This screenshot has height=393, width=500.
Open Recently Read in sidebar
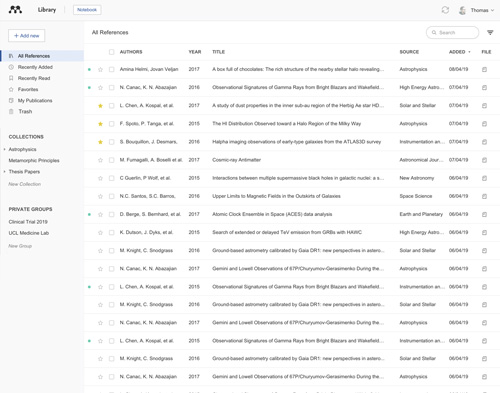coord(34,78)
